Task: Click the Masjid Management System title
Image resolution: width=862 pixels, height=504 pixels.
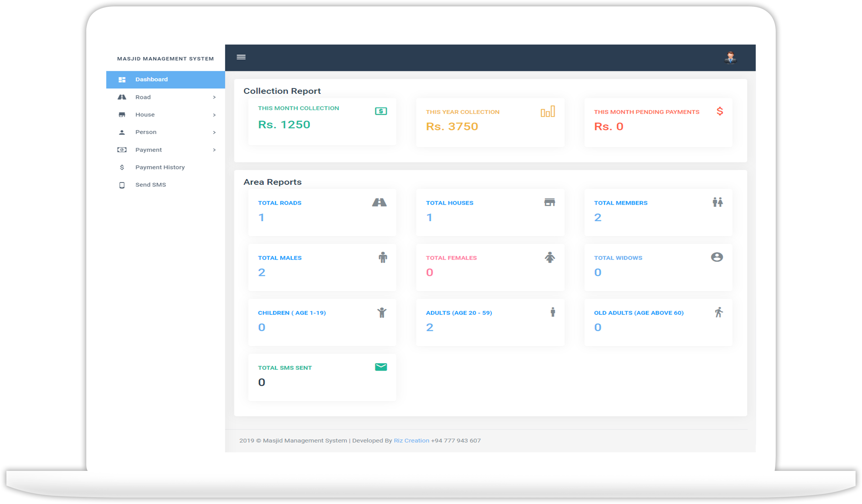Action: pos(165,59)
